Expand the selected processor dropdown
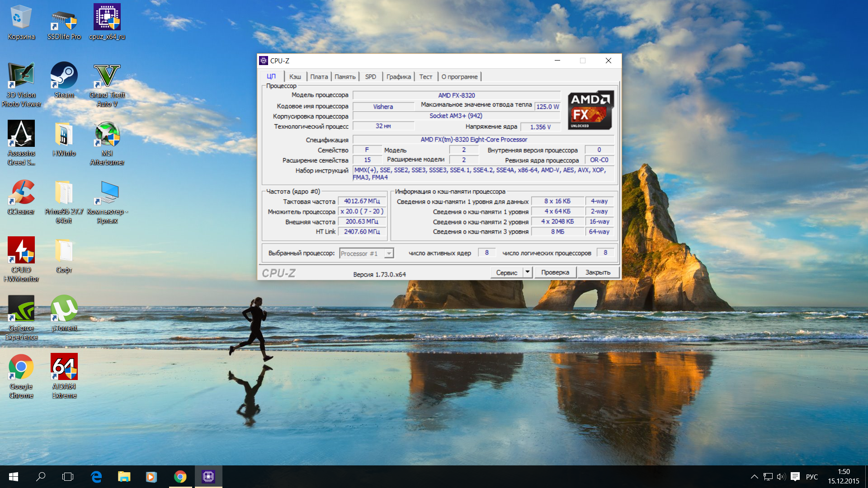Image resolution: width=868 pixels, height=488 pixels. [x=389, y=253]
